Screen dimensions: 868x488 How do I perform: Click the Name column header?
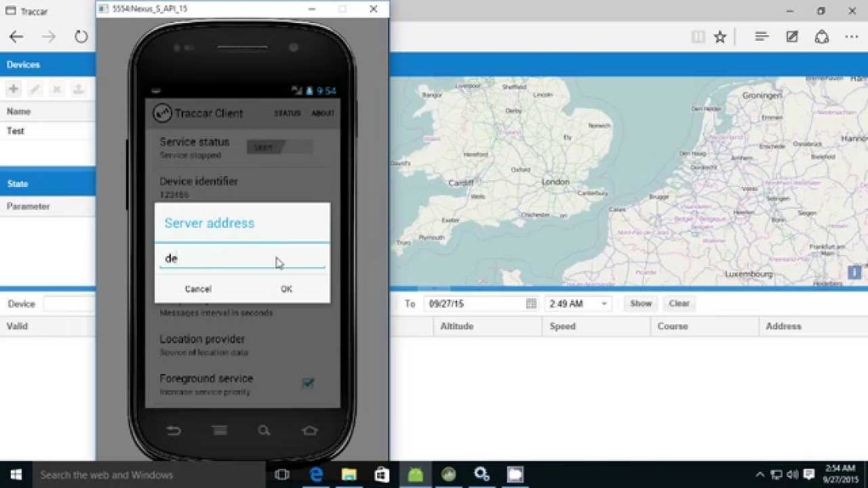(x=48, y=111)
